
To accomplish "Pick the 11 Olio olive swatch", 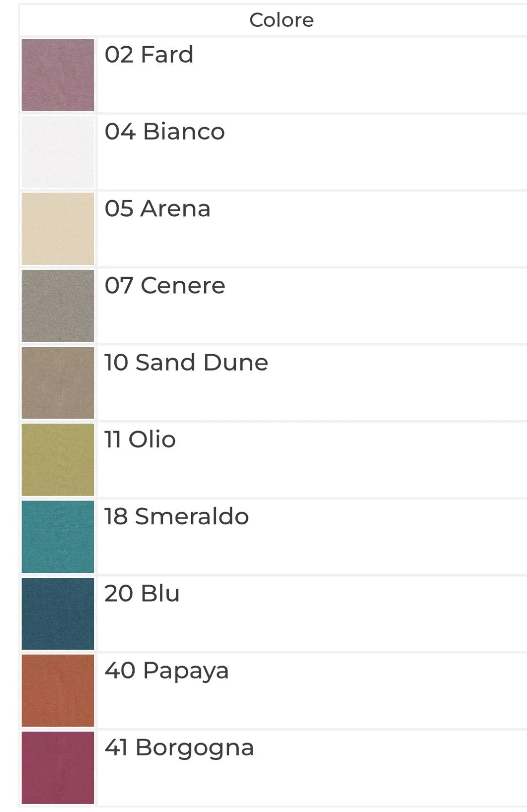I will pos(58,460).
